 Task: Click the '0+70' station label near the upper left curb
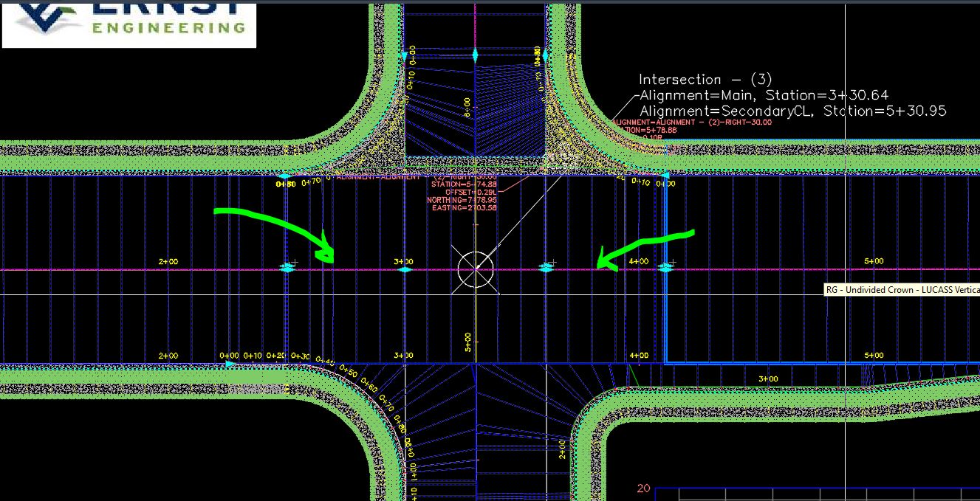click(x=311, y=182)
